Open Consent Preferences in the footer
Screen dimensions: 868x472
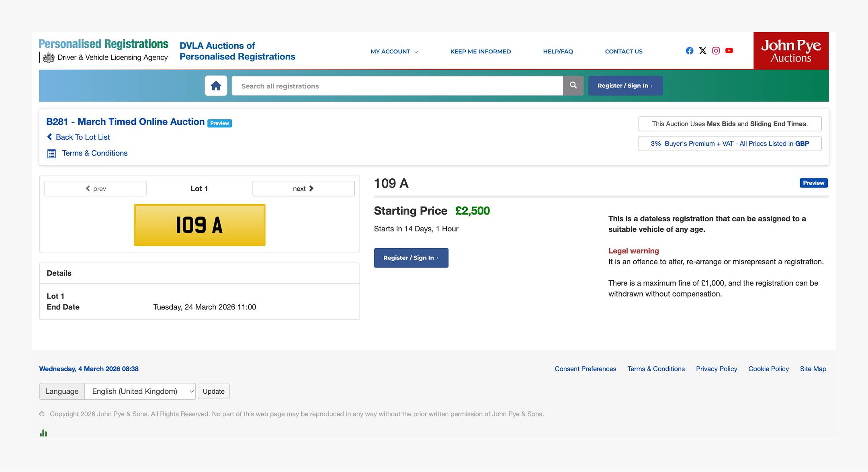click(585, 369)
